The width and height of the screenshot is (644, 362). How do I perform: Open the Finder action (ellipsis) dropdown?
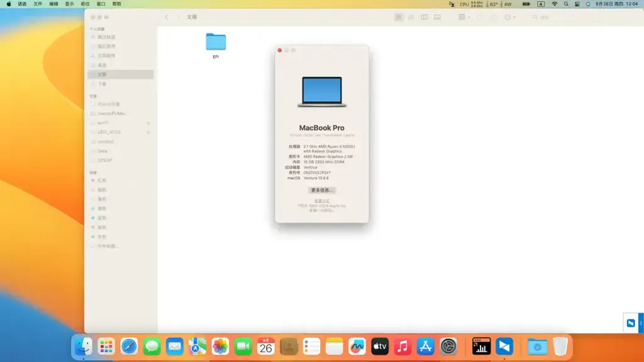click(509, 17)
